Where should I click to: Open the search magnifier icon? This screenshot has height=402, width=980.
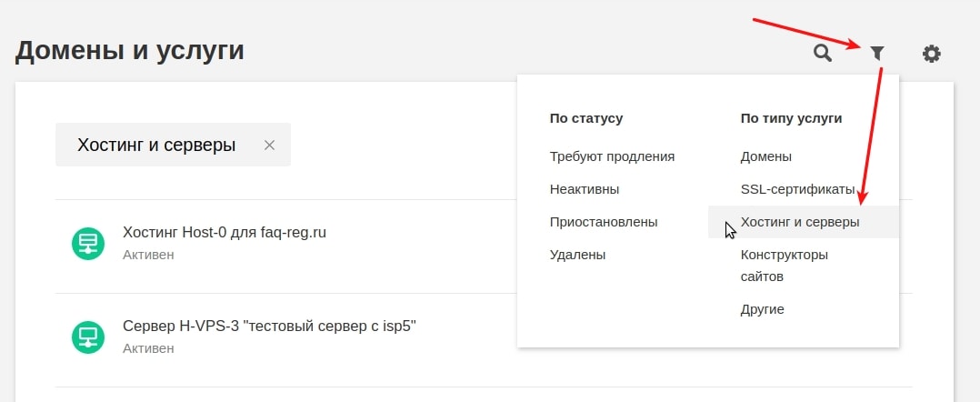(x=823, y=54)
